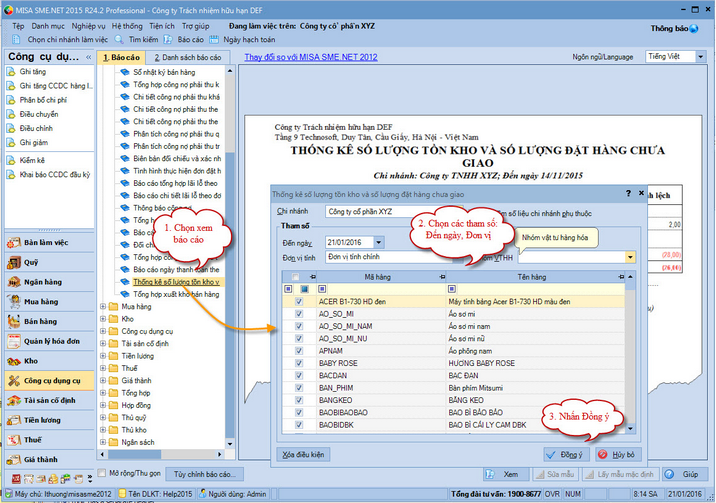Open the Kho module icon in sidebar

coord(14,361)
